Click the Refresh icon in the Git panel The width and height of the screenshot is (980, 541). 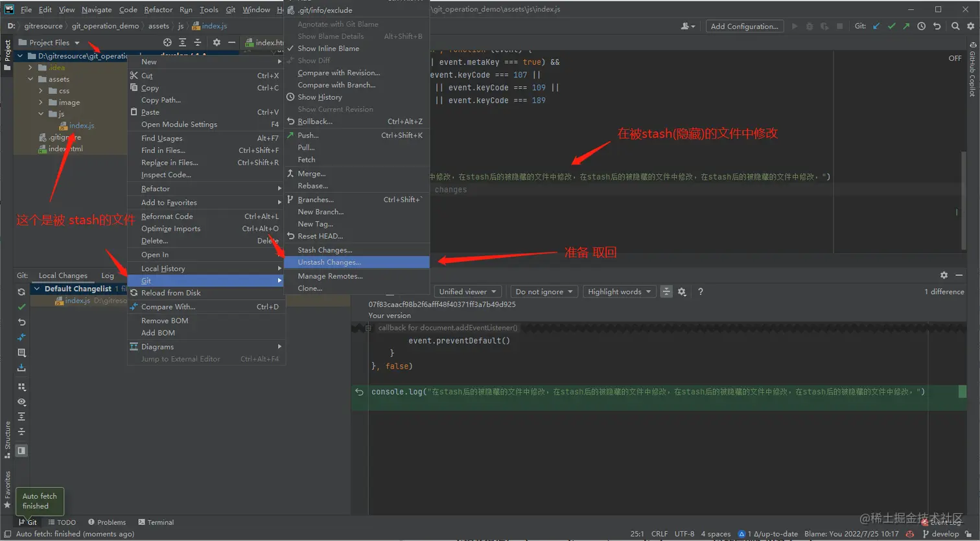tap(21, 292)
